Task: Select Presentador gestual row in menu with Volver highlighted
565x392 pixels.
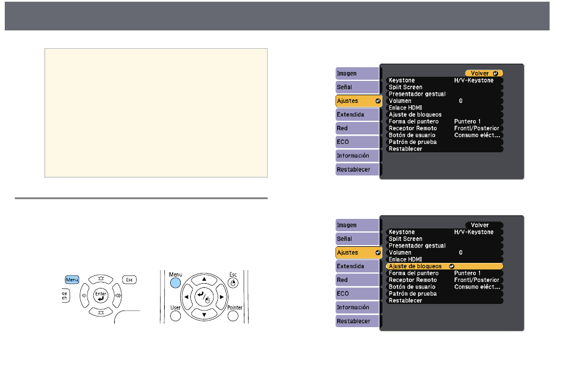Action: tap(444, 94)
